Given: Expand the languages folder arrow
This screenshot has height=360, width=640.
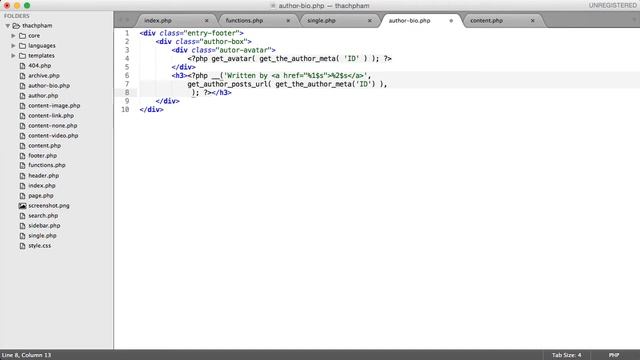Looking at the screenshot, I should point(13,46).
